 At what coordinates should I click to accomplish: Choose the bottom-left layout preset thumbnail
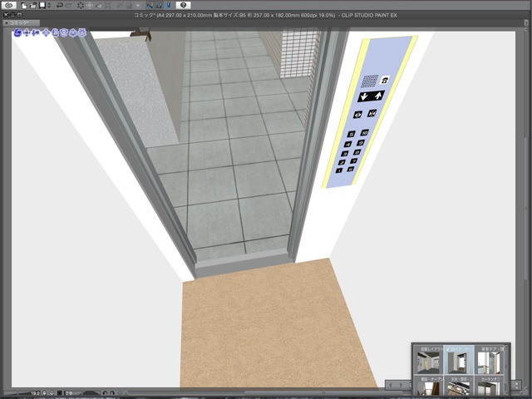(429, 386)
